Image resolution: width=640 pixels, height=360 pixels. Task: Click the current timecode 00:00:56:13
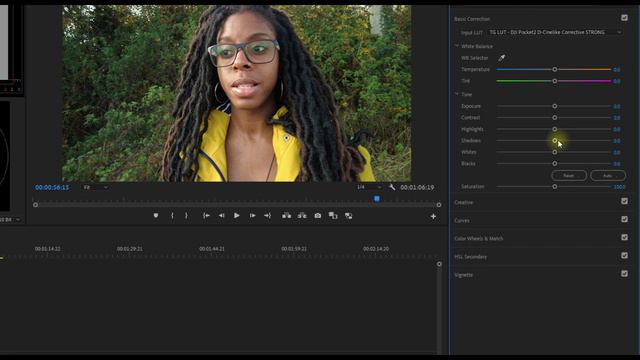[x=52, y=187]
